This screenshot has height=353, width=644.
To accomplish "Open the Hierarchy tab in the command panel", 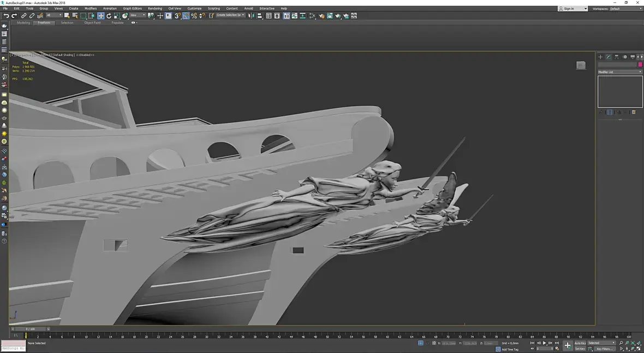I will coord(617,57).
